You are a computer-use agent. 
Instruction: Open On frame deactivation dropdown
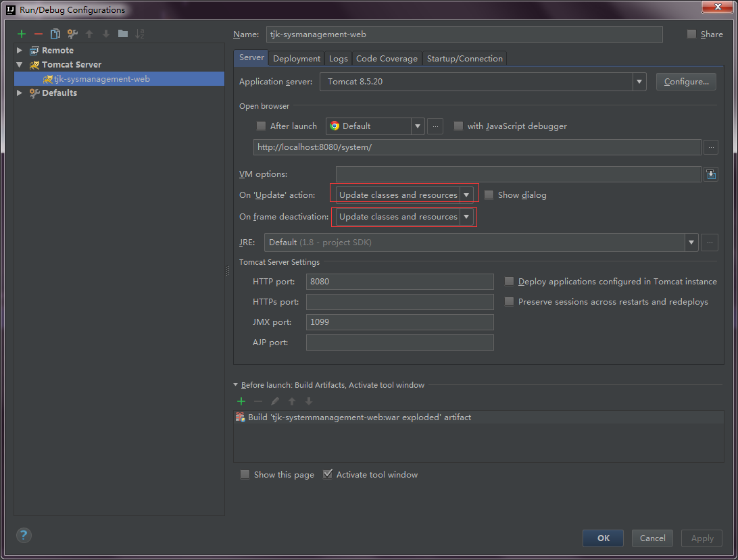tap(466, 216)
